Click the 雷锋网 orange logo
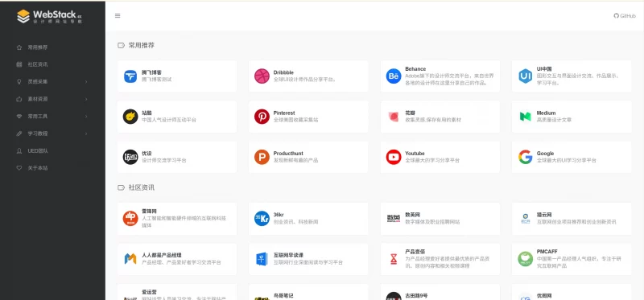The width and height of the screenshot is (644, 300). click(x=130, y=218)
